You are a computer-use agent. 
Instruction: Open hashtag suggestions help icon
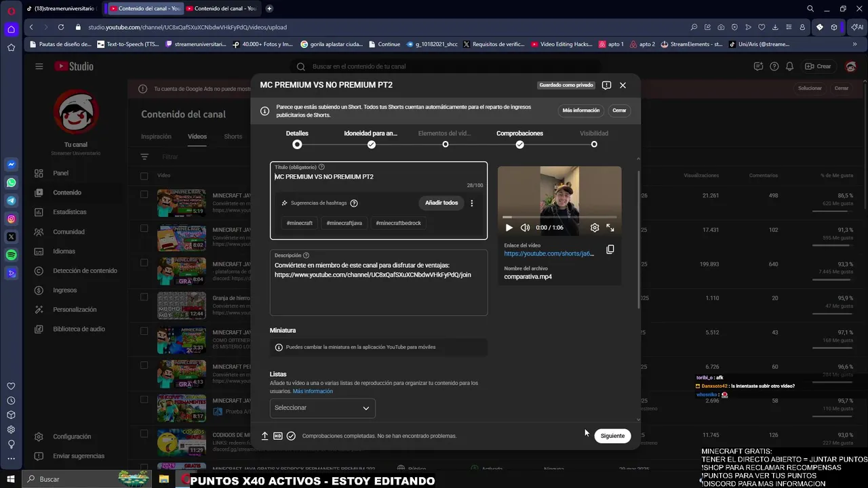point(354,203)
